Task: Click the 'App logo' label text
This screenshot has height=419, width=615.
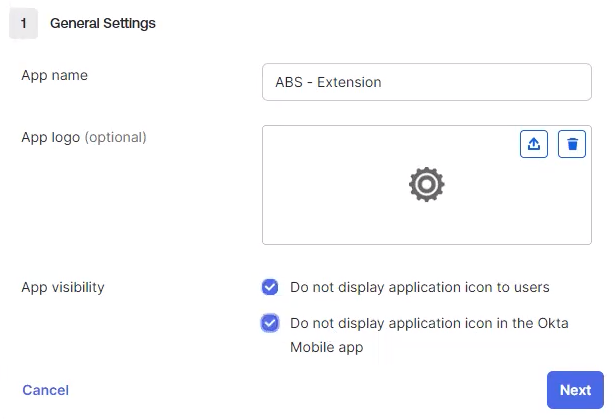Action: tap(51, 137)
